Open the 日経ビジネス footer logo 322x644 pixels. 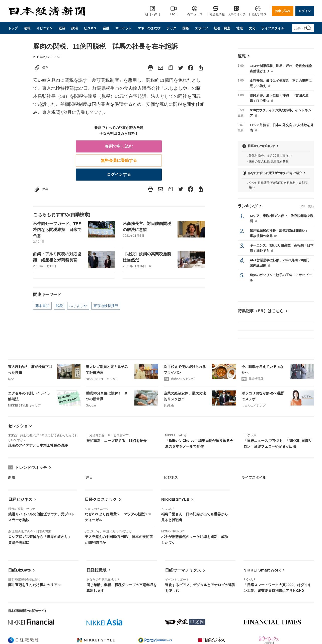211,640
